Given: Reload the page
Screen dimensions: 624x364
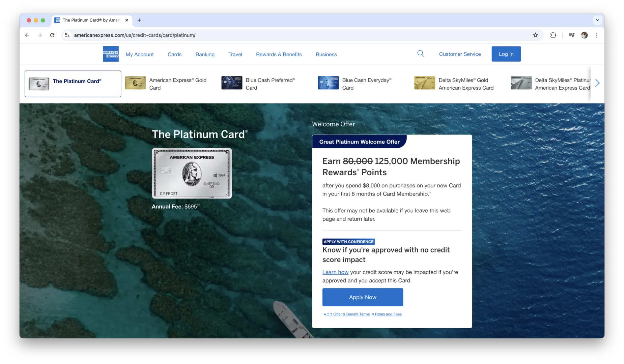Looking at the screenshot, I should point(52,35).
